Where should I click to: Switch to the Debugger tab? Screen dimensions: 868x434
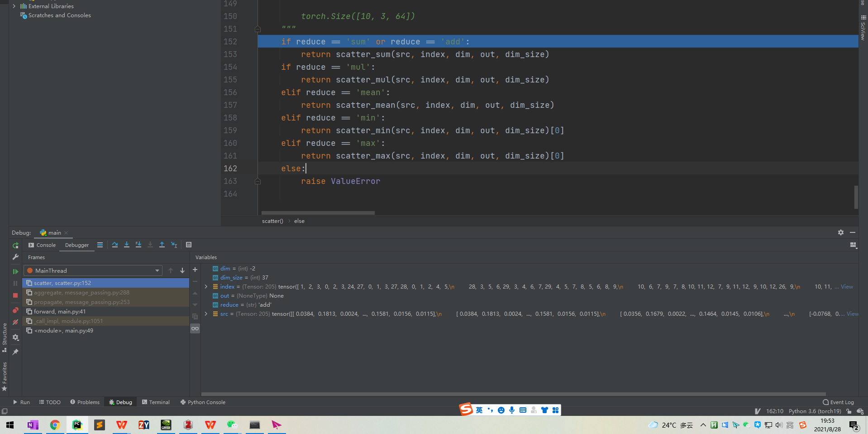[x=77, y=245]
